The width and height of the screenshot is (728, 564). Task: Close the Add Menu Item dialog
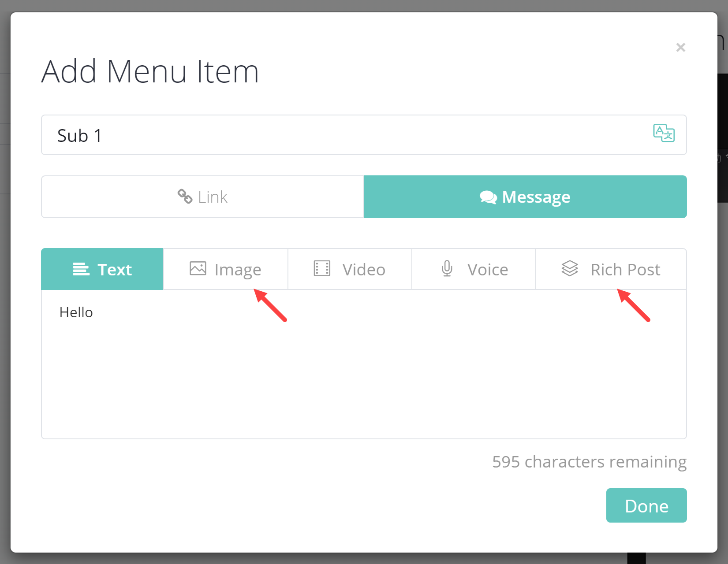[680, 47]
